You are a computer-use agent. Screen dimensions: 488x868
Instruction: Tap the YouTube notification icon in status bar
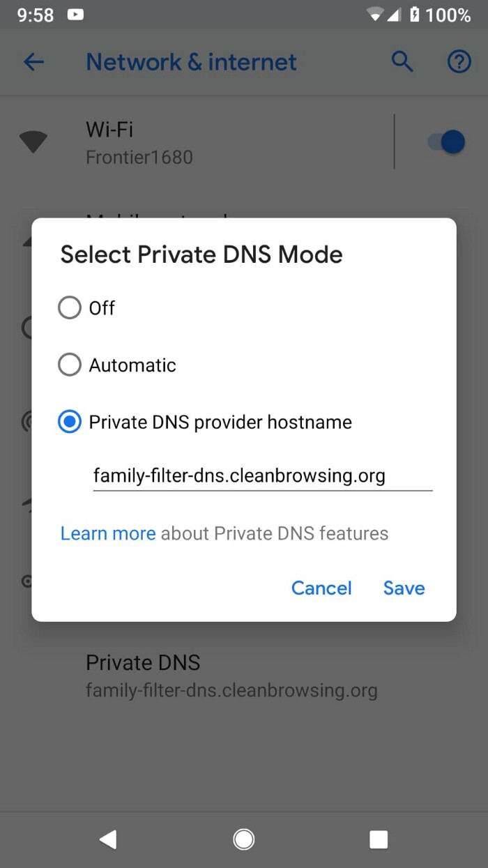(77, 15)
